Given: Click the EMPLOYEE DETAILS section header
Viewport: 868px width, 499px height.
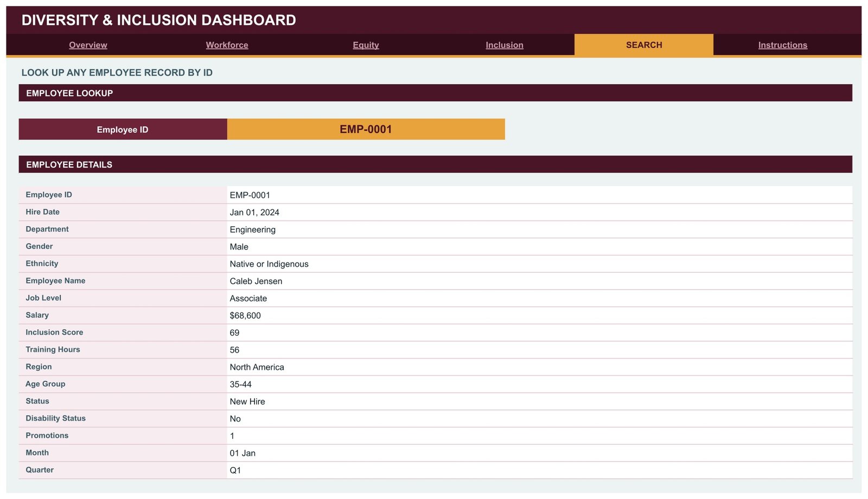Looking at the screenshot, I should 436,164.
